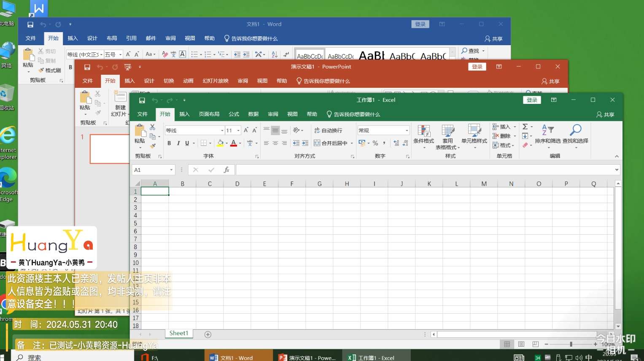Toggle Bold formatting in Excel ribbon
The image size is (644, 361).
pyautogui.click(x=169, y=143)
